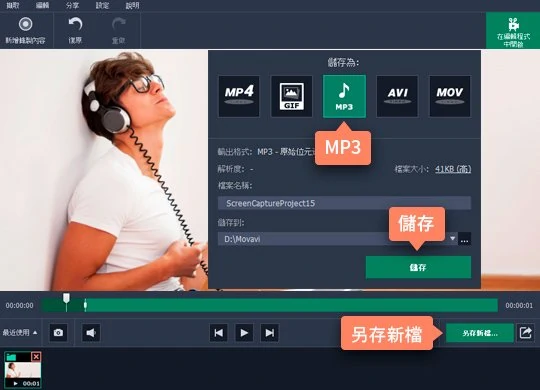The width and height of the screenshot is (540, 390).
Task: Click the greyed-out redo arrow icon
Action: tap(118, 24)
